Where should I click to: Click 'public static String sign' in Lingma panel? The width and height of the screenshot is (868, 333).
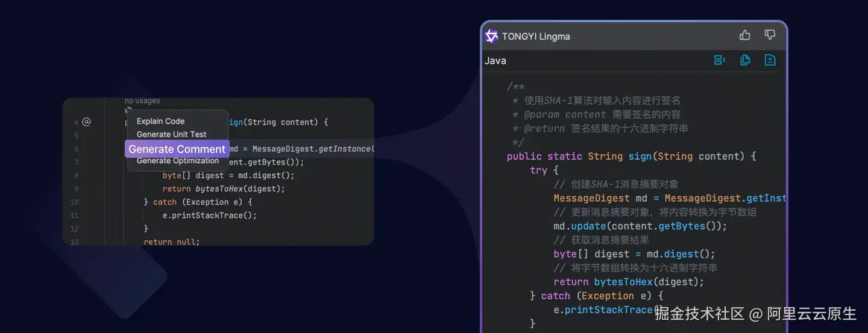(x=580, y=157)
